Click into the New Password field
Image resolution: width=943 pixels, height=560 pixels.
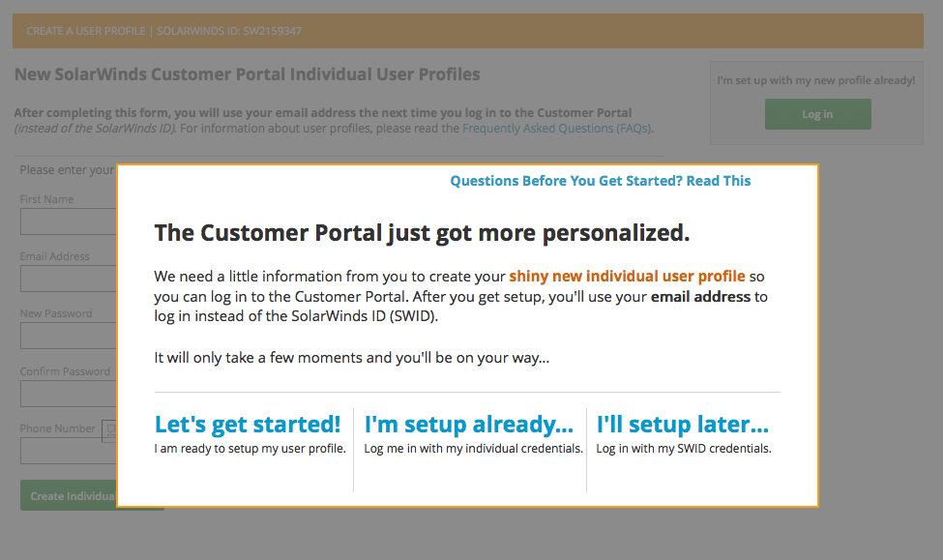pos(69,336)
